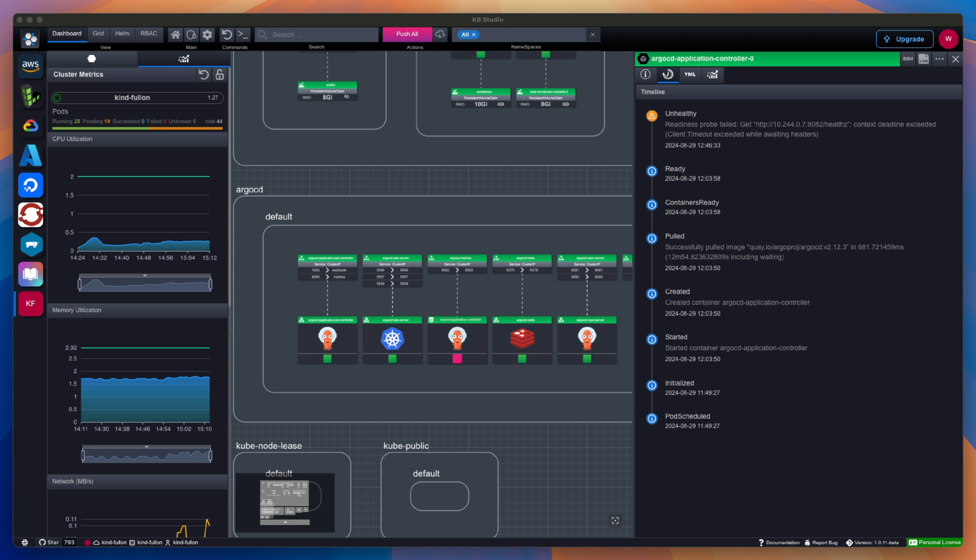The width and height of the screenshot is (976, 560).
Task: Open the Slack icon in status bar
Action: click(24, 542)
